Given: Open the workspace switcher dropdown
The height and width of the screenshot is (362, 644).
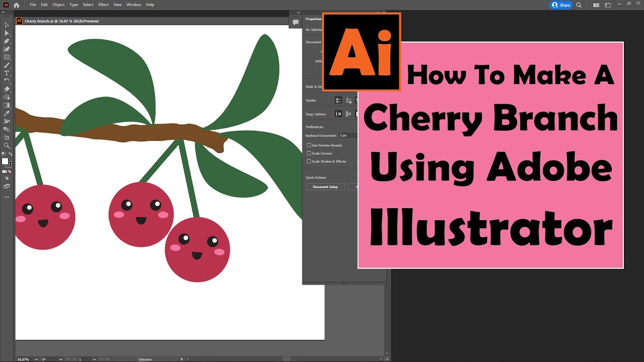Looking at the screenshot, I should (608, 5).
